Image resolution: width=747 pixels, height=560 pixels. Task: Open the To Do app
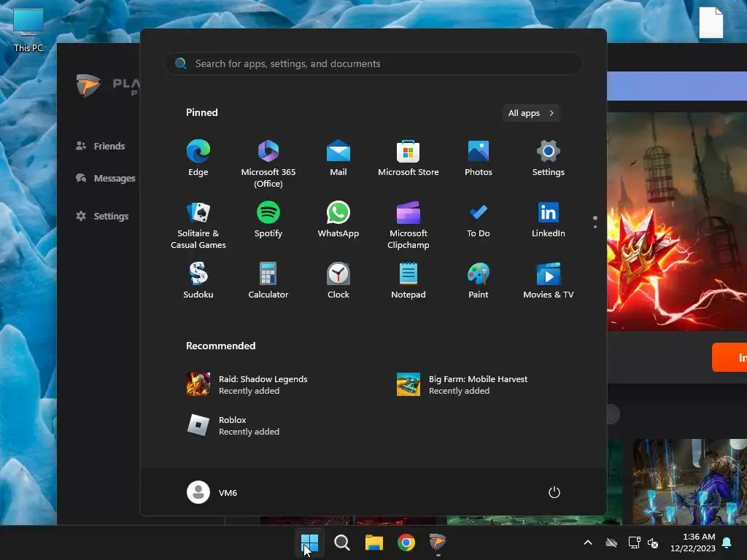point(479,220)
